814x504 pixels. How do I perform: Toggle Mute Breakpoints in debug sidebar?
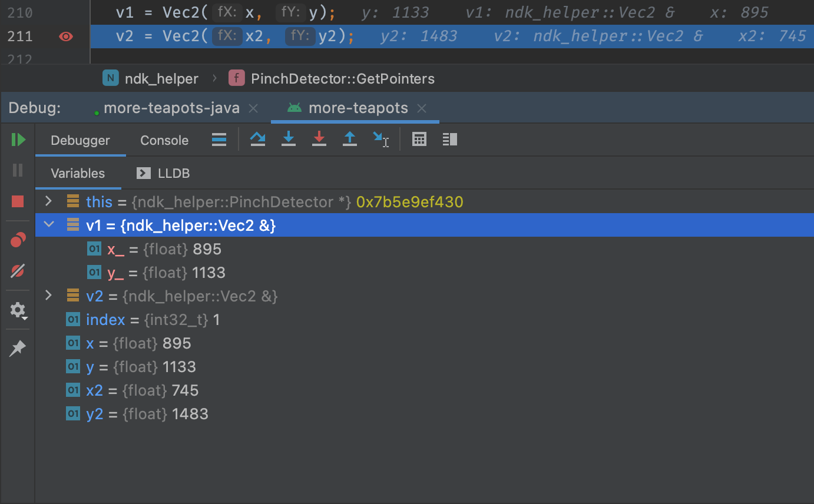pyautogui.click(x=18, y=271)
